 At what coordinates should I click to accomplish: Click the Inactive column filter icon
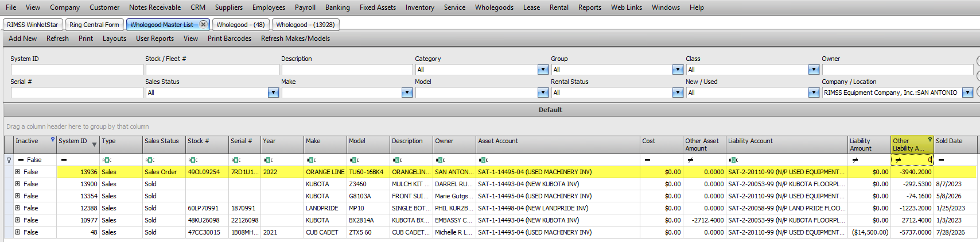pos(53,140)
